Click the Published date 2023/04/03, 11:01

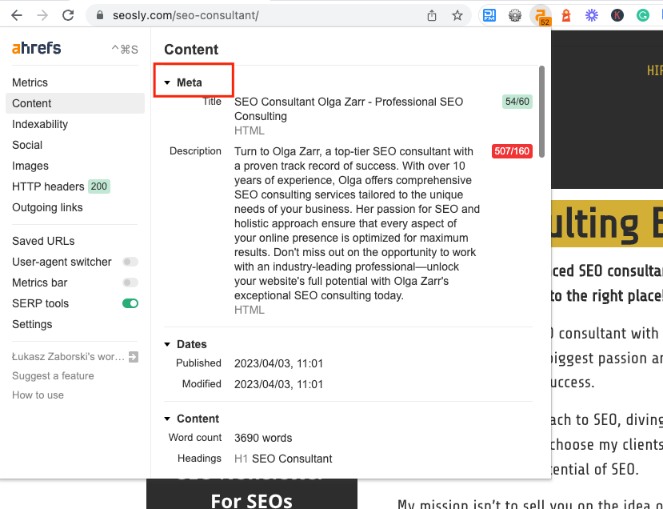pyautogui.click(x=279, y=364)
